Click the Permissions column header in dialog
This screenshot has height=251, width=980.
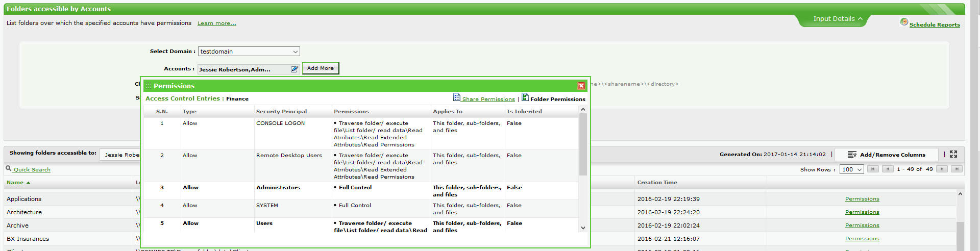(x=351, y=111)
